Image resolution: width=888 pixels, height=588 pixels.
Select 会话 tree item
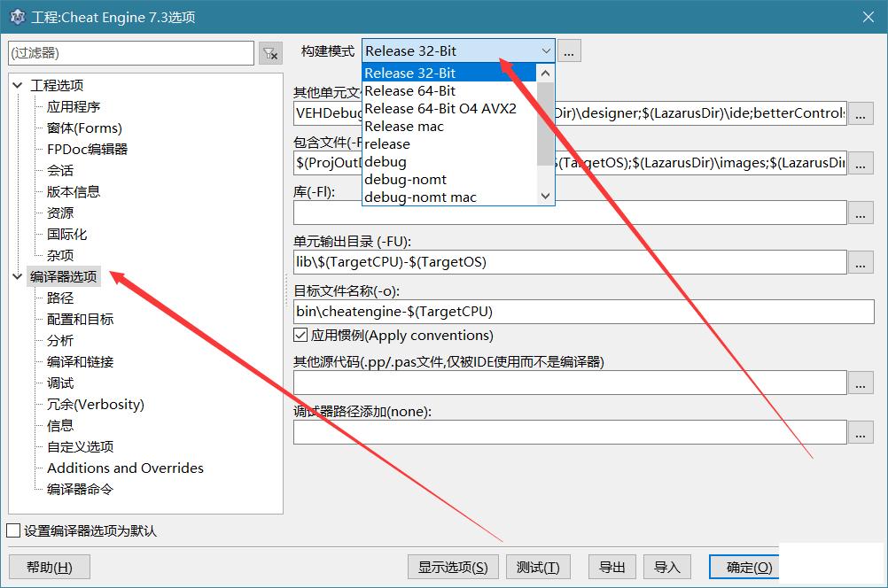pos(60,171)
